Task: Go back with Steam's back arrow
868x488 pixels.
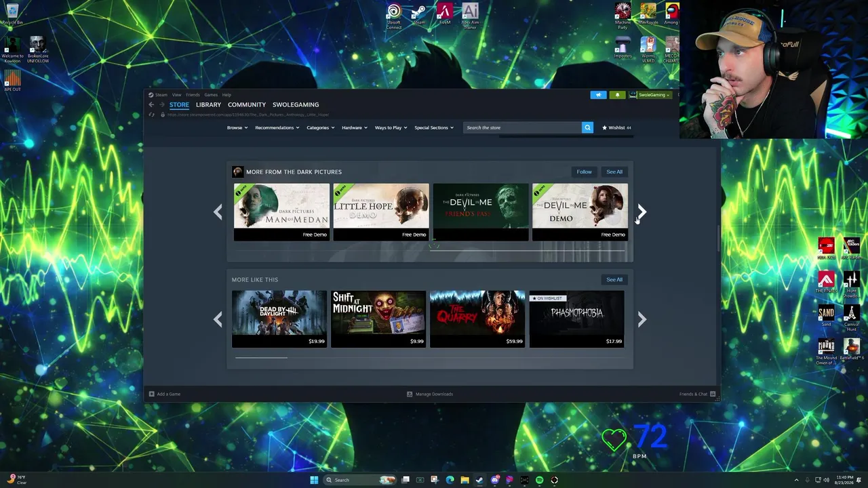Action: (151, 104)
